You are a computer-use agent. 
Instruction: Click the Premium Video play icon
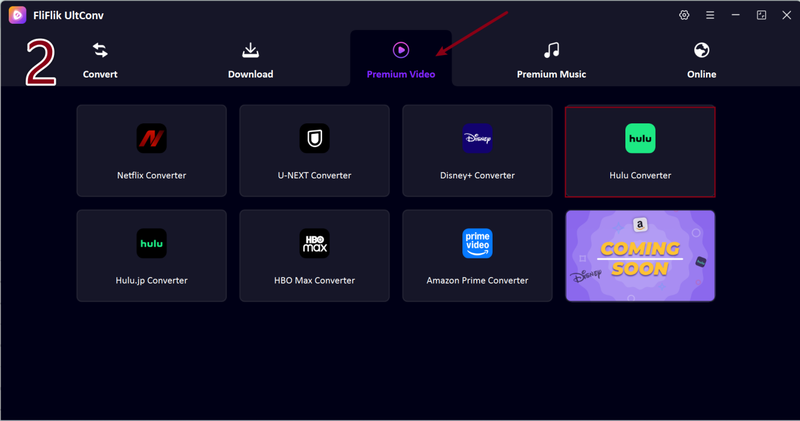[x=401, y=50]
